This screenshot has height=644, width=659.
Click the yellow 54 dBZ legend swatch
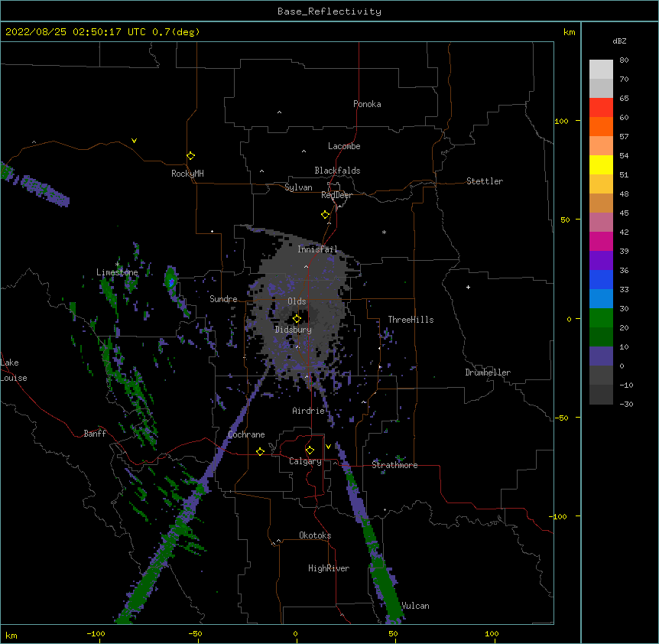coord(601,165)
